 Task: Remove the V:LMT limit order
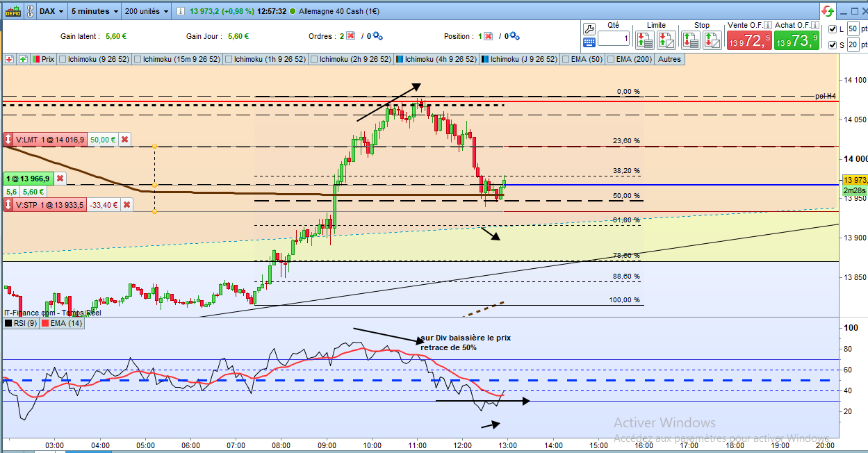tap(124, 140)
